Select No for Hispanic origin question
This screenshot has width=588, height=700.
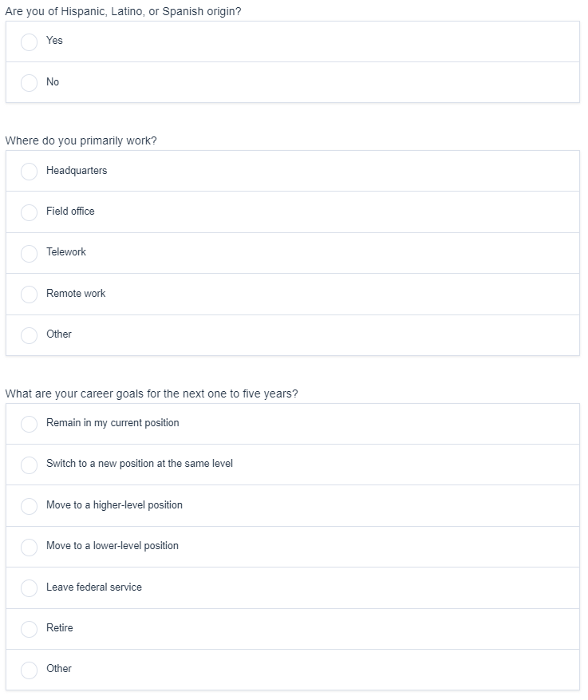30,83
